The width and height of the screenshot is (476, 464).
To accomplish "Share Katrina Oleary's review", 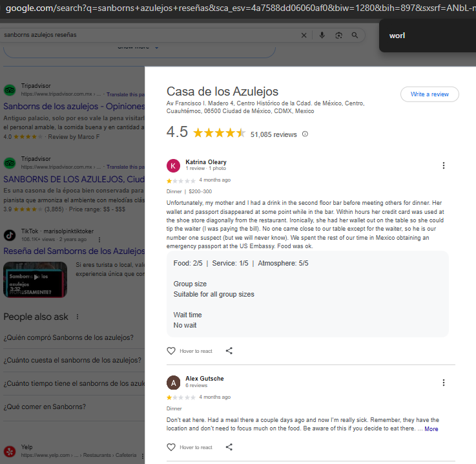I will click(229, 351).
